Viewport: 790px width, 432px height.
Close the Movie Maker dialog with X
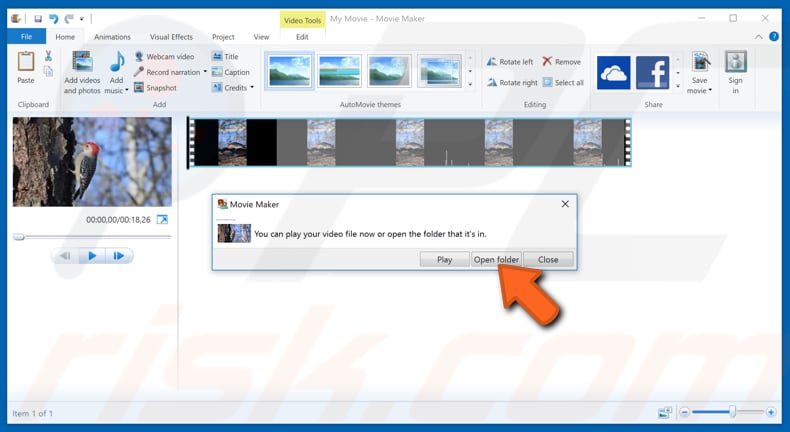click(x=565, y=204)
